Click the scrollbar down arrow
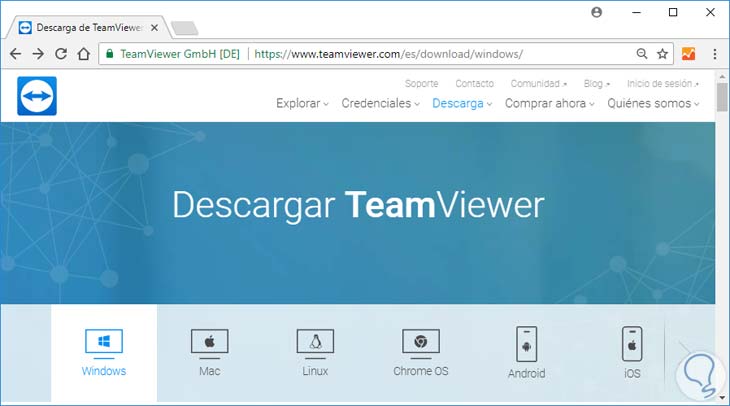 tap(722, 398)
